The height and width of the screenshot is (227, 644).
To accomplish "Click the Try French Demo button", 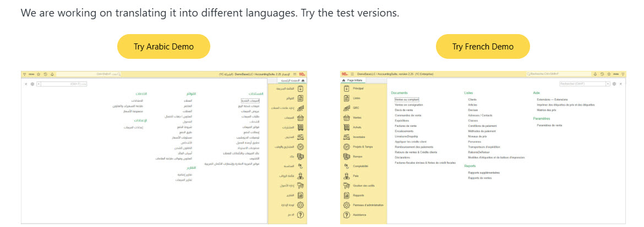I will (x=483, y=46).
